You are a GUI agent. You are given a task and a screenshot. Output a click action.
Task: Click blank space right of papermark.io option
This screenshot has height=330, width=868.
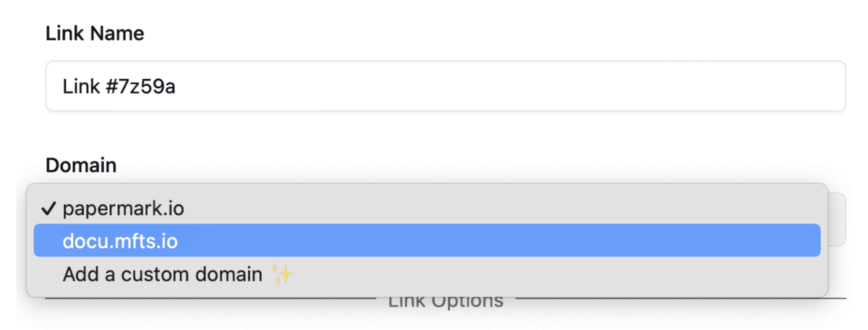point(506,209)
